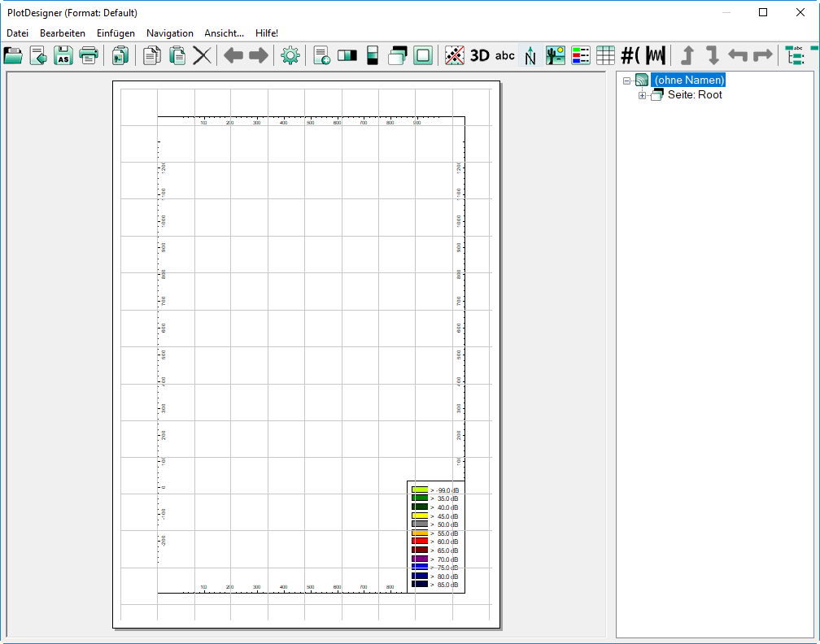820x644 pixels.
Task: Insert a text cell with abc icon
Action: pyautogui.click(x=504, y=55)
